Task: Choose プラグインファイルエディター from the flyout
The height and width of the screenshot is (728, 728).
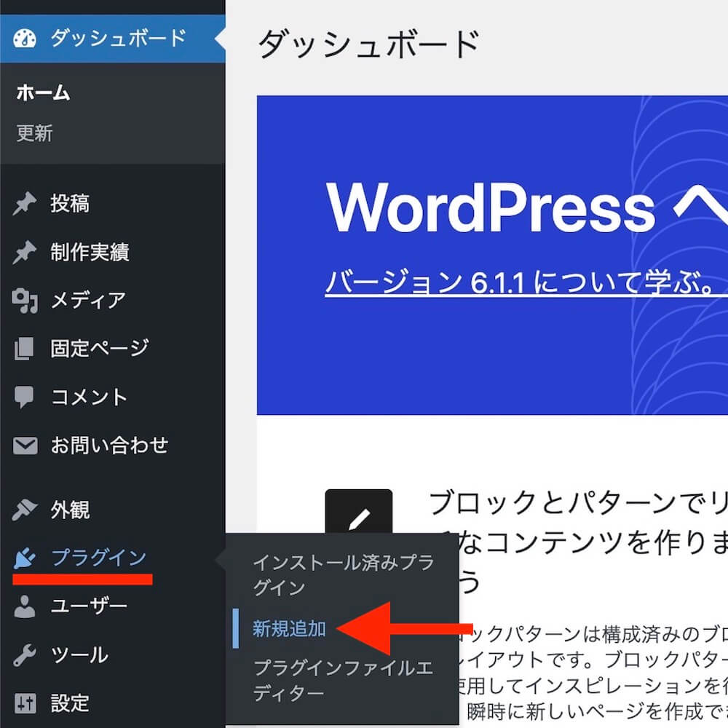Action: click(344, 681)
